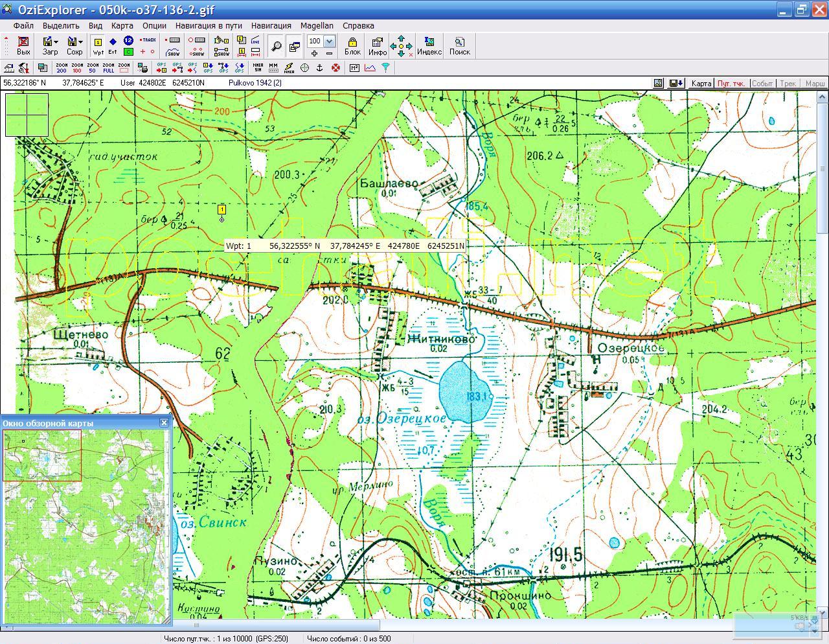Switch to the Карта mode tab
This screenshot has width=829, height=644.
pos(701,84)
